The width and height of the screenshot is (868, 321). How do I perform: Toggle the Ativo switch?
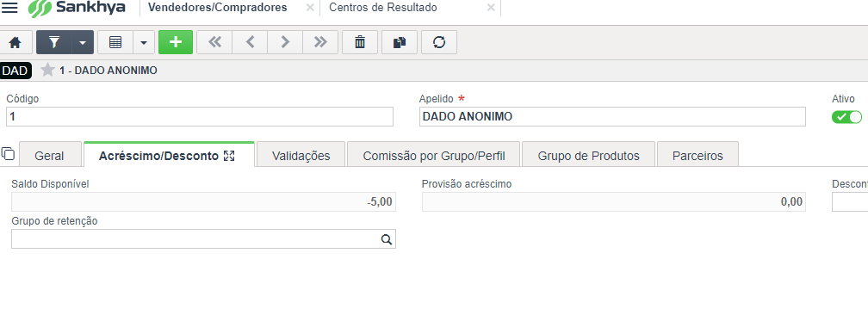tap(847, 117)
